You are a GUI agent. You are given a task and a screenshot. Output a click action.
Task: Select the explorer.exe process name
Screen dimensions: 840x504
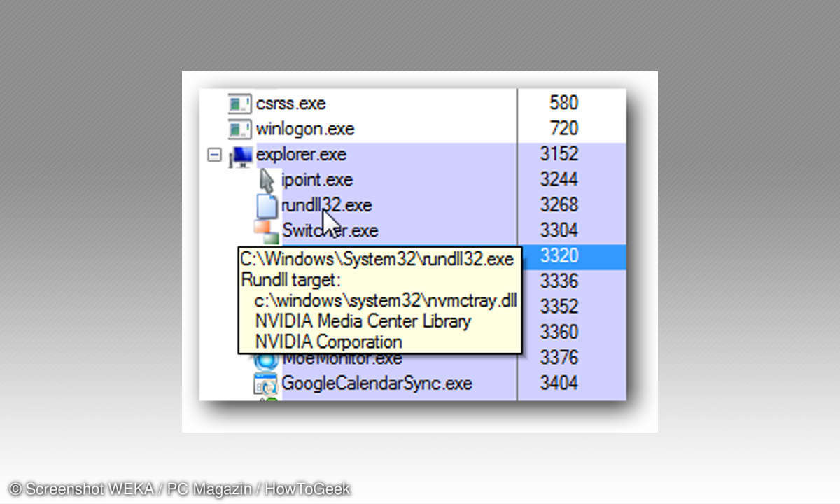point(302,155)
